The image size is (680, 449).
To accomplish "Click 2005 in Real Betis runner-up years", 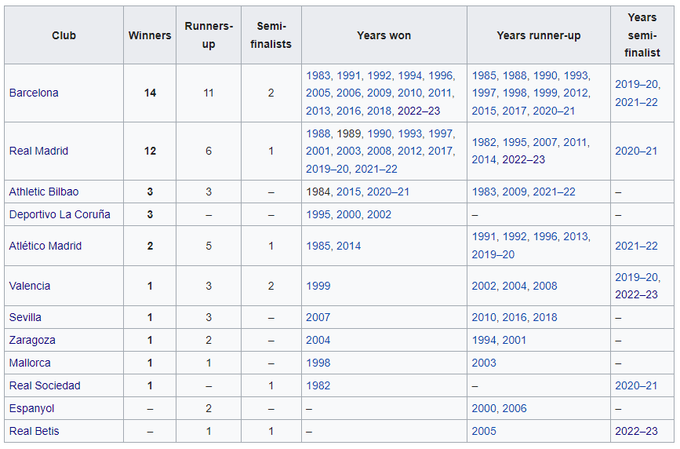I will (486, 432).
